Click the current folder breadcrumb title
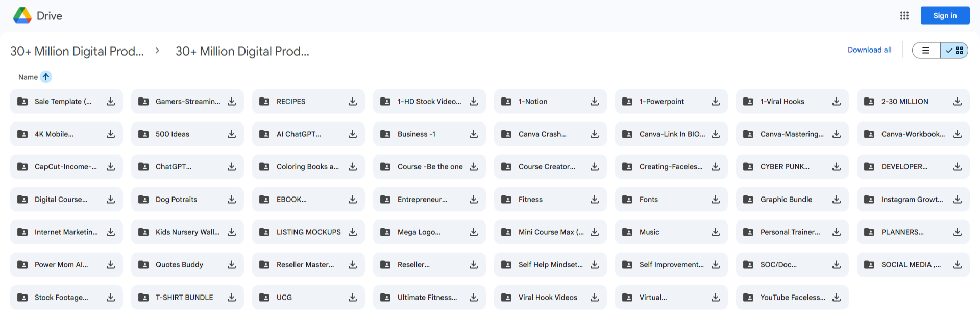The height and width of the screenshot is (320, 980). pos(242,52)
